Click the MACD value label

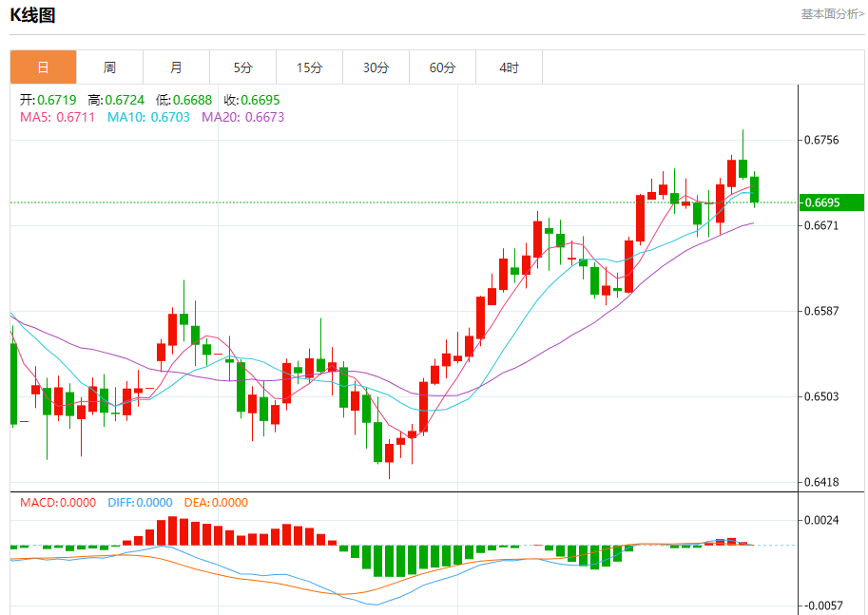pos(57,503)
